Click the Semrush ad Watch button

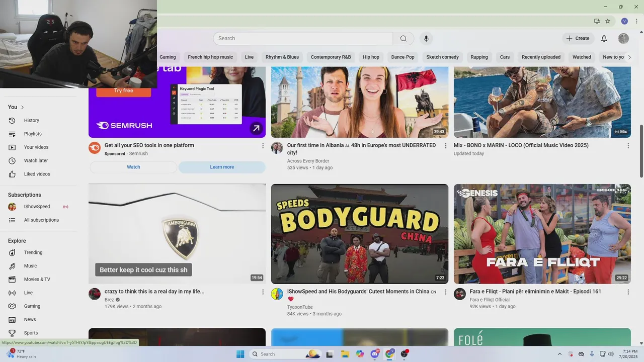133,167
